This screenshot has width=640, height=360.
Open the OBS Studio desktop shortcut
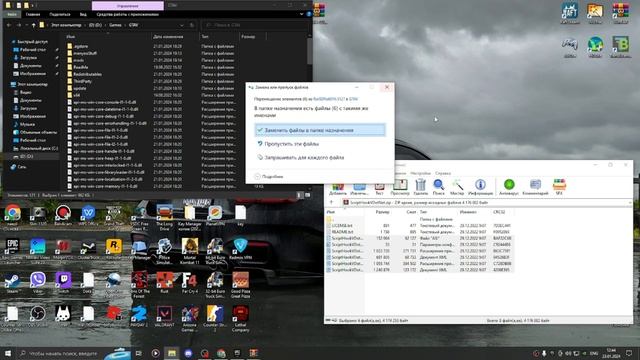(x=38, y=316)
